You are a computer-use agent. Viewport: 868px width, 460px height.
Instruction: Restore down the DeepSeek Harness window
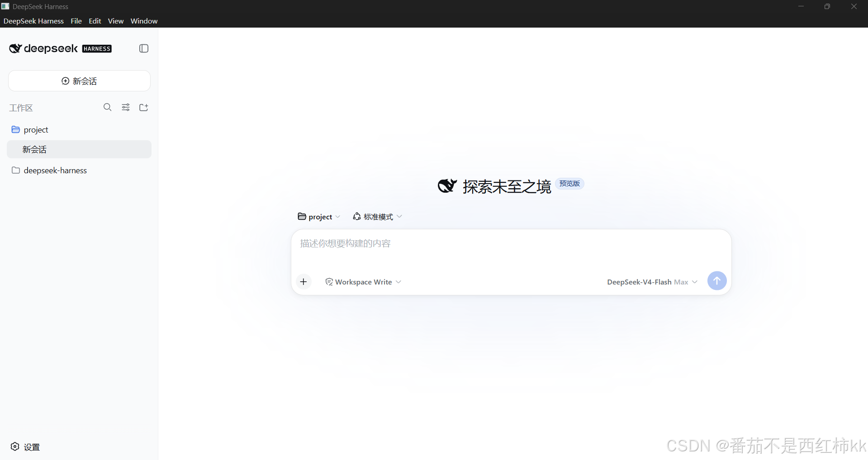pos(827,6)
